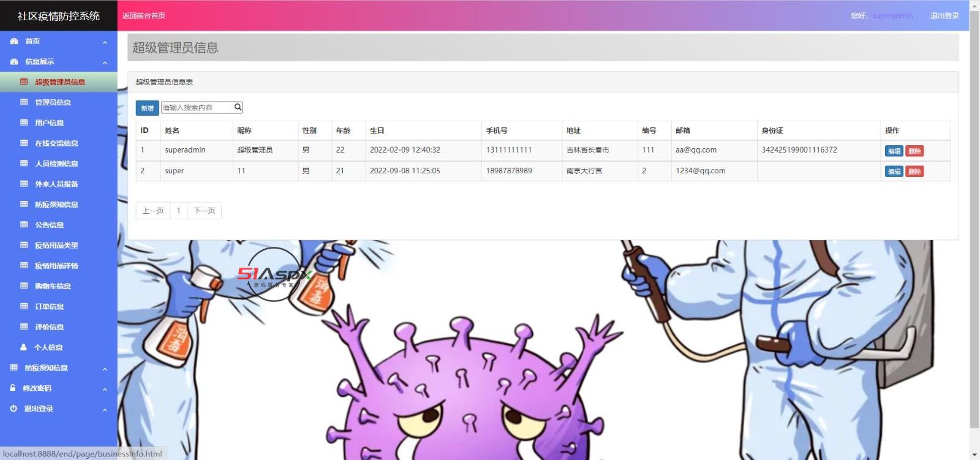This screenshot has width=980, height=460.
Task: Click the table icon beside 评价信息
Action: click(x=24, y=326)
